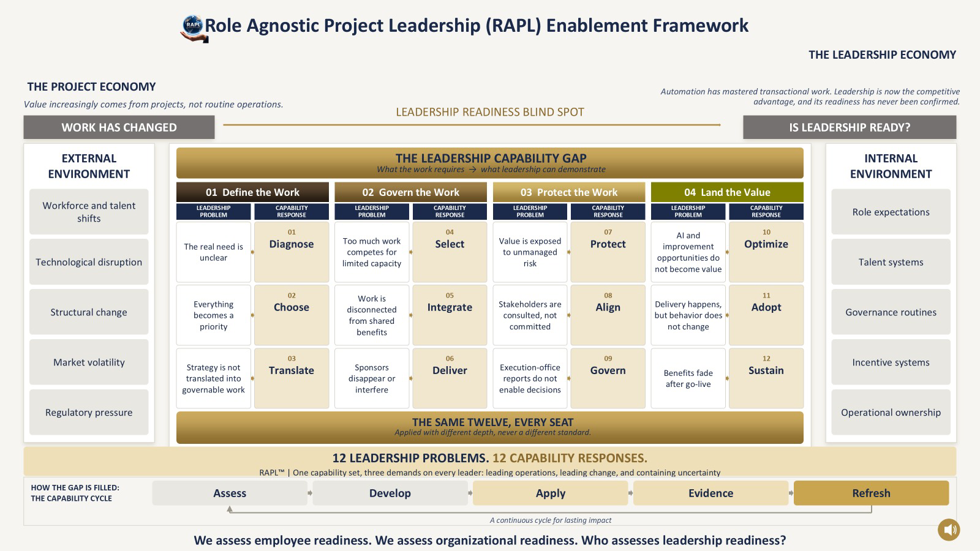Select Market volatility item
Image resolution: width=980 pixels, height=551 pixels.
click(89, 362)
